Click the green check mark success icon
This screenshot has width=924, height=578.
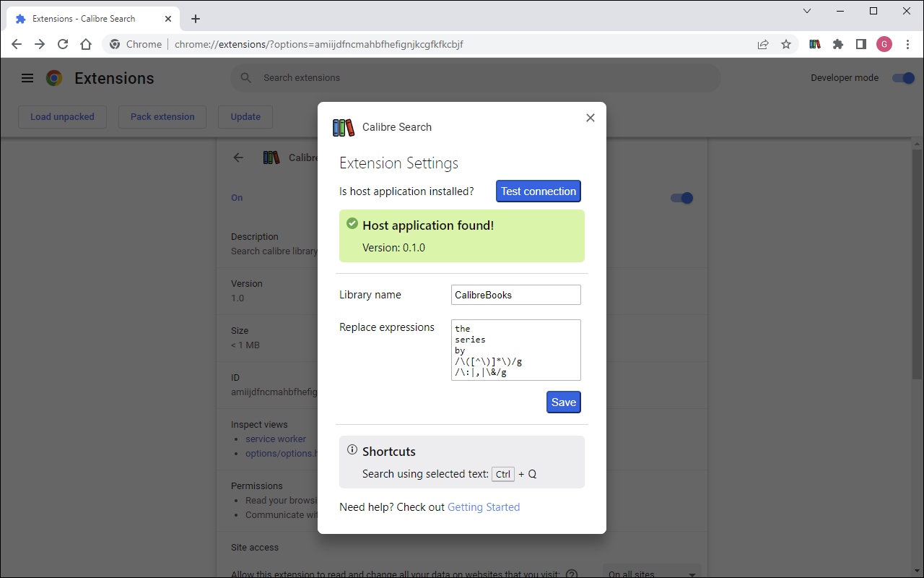coord(352,223)
